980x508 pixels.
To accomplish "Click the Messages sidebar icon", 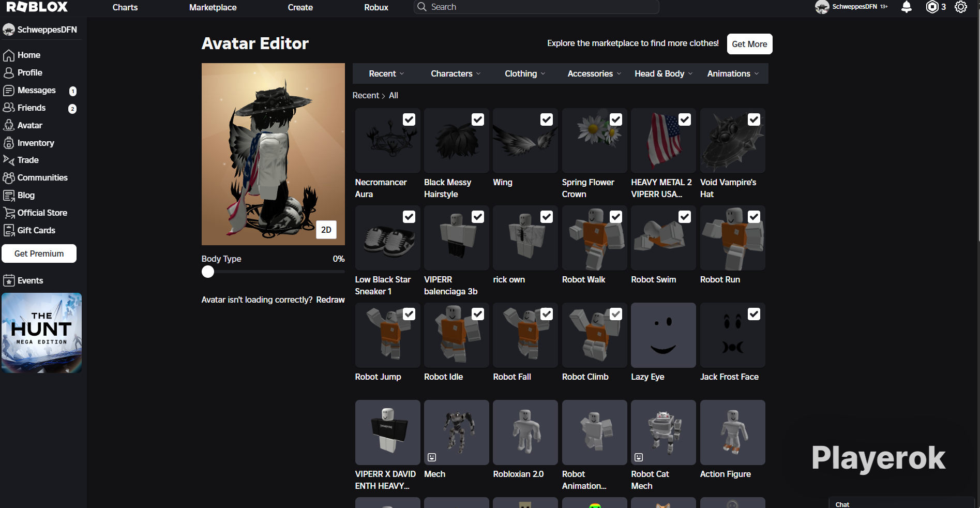I will pyautogui.click(x=9, y=91).
